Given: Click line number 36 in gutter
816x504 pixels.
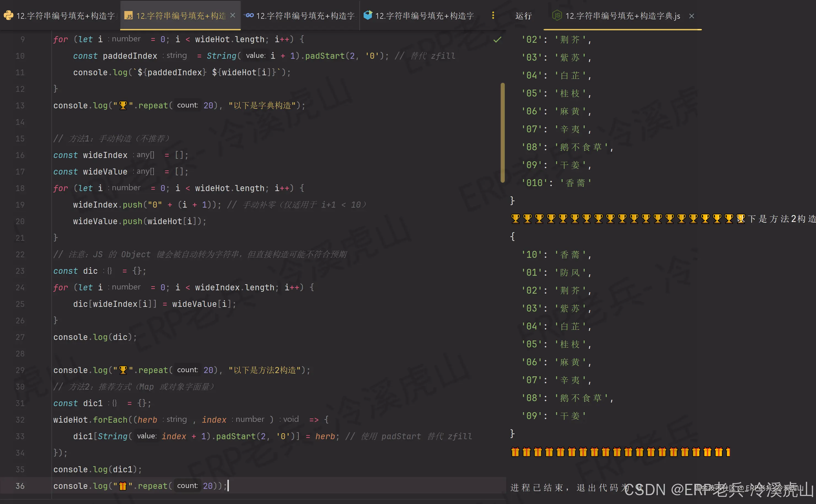Looking at the screenshot, I should click(x=20, y=486).
